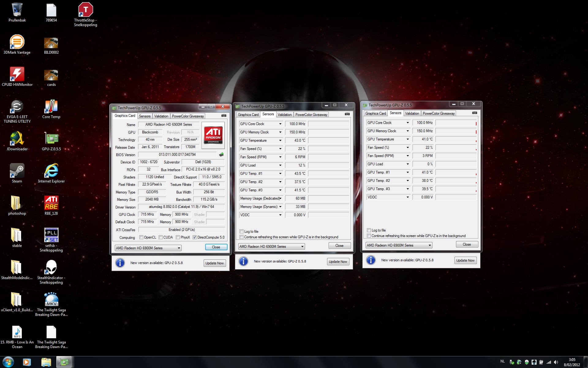Open the Prullenbak recycle bin icon
The height and width of the screenshot is (368, 588).
(x=17, y=10)
